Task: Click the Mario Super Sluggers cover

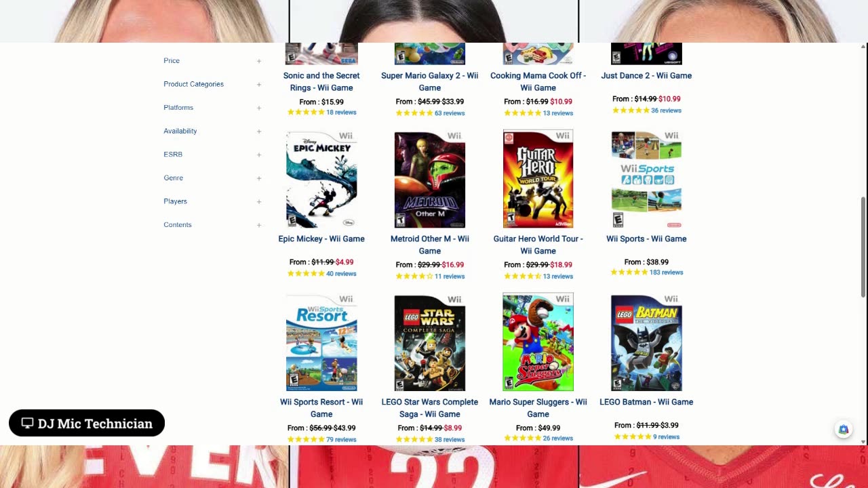Action: coord(538,342)
